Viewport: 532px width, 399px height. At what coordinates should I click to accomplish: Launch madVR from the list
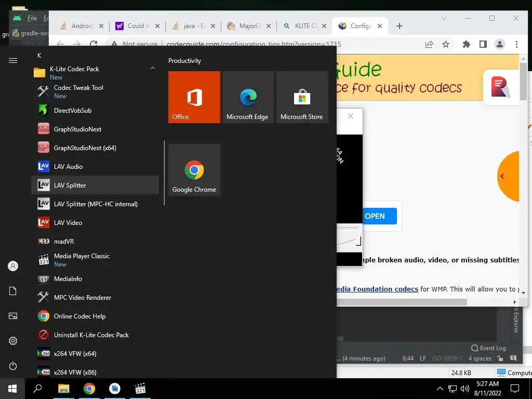pos(95,241)
